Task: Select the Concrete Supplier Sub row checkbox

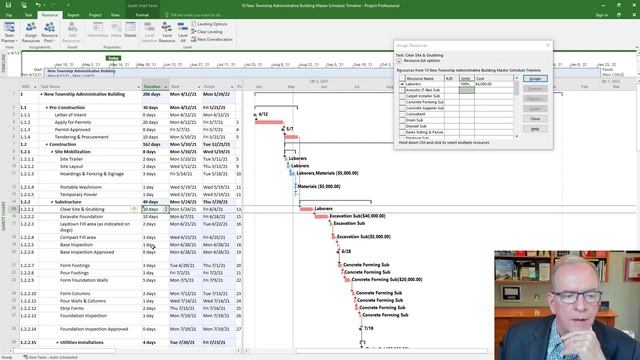Action: (402, 108)
